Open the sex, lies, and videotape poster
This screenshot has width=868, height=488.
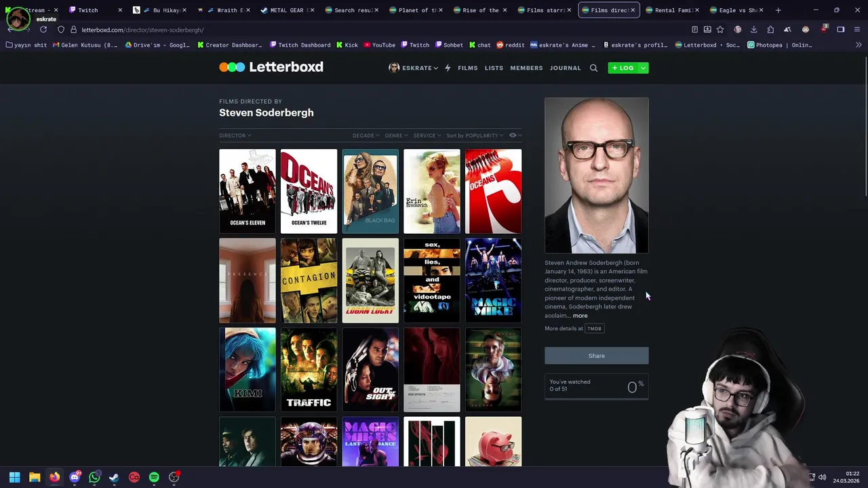coord(432,281)
